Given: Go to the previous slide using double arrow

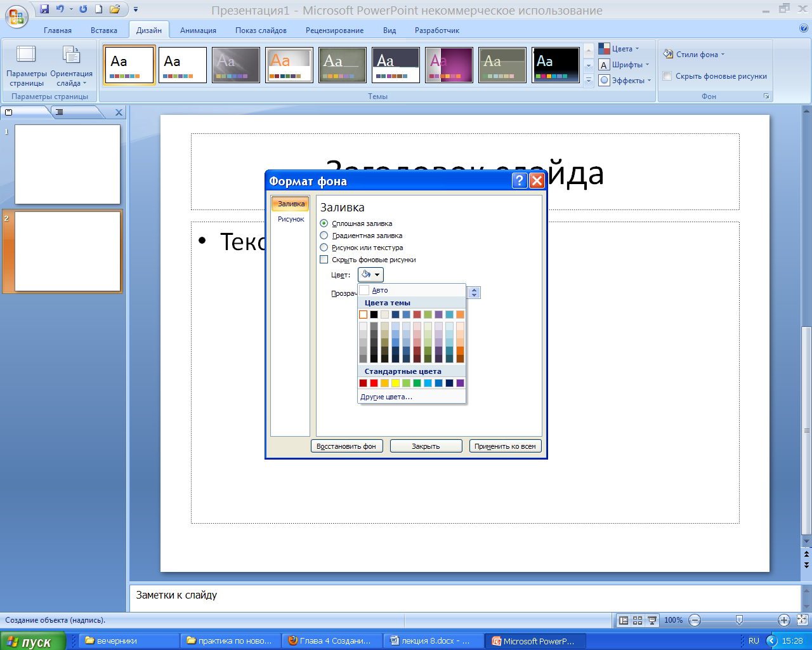Looking at the screenshot, I should 806,555.
